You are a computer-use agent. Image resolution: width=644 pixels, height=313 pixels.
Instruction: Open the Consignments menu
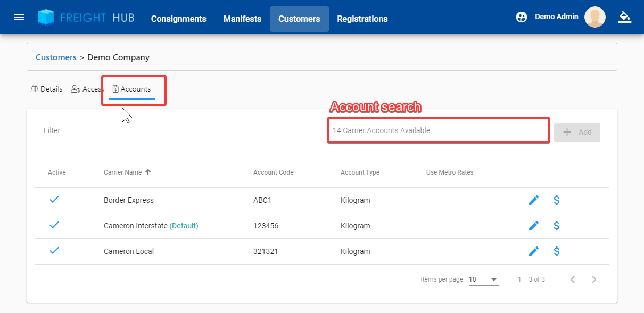click(x=178, y=19)
